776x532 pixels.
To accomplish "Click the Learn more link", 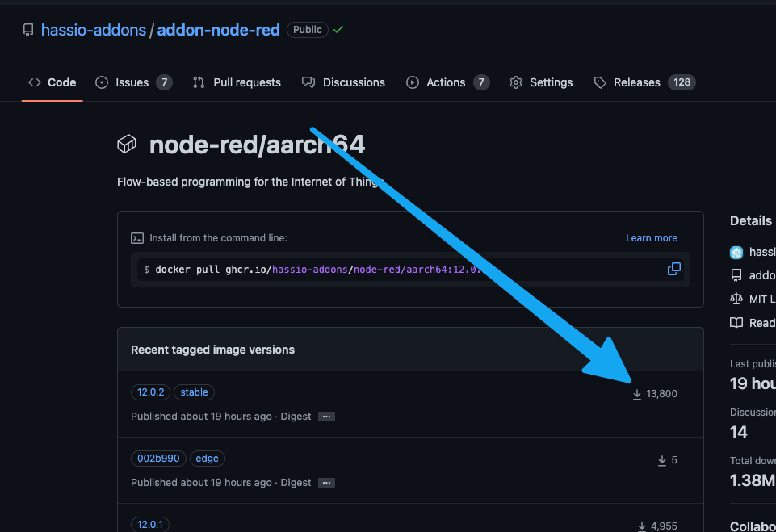I will pyautogui.click(x=651, y=237).
